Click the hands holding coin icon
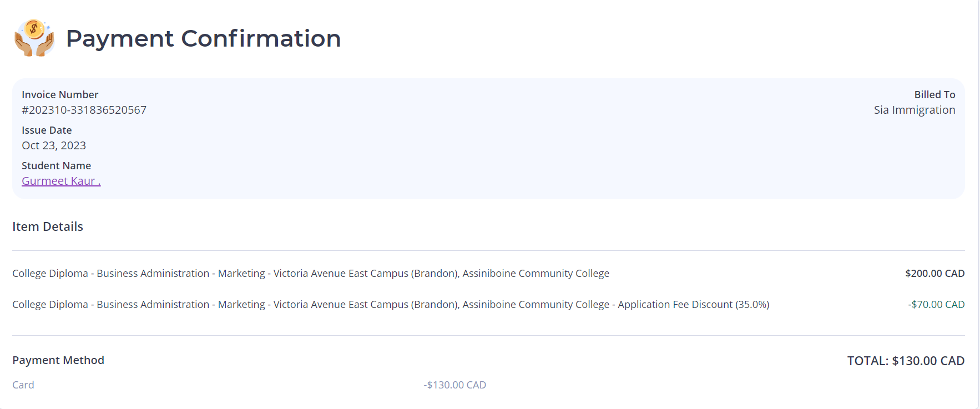980x409 pixels. point(34,38)
